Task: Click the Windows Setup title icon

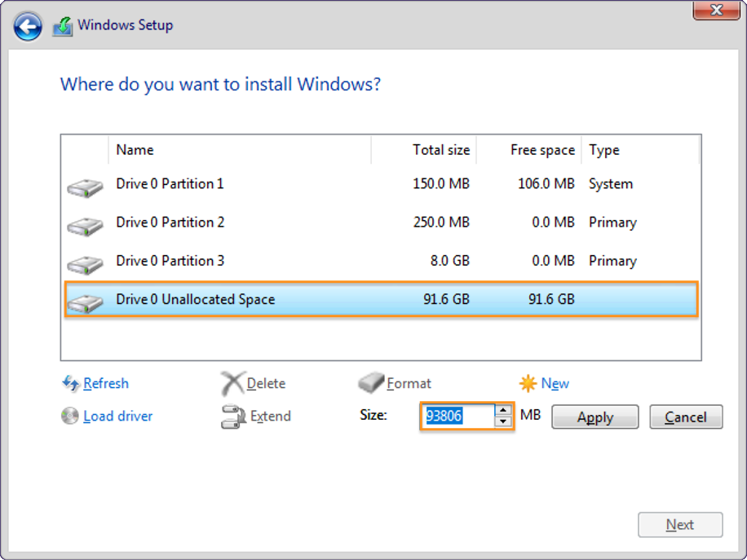Action: 63,26
